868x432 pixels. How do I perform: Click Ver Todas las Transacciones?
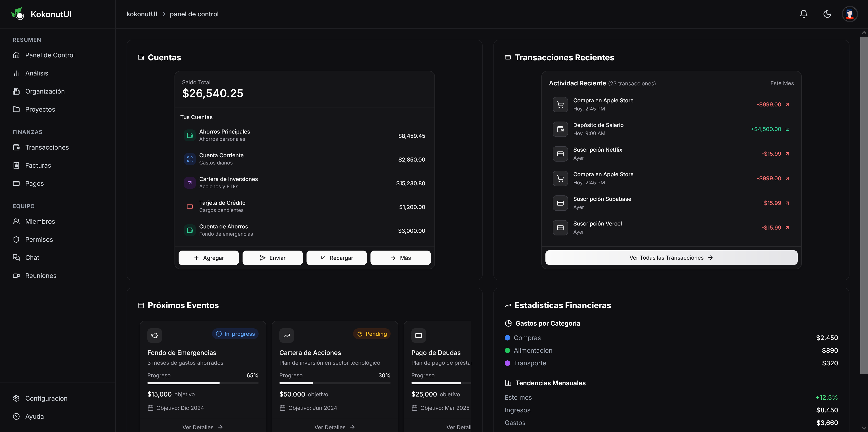[x=671, y=258]
